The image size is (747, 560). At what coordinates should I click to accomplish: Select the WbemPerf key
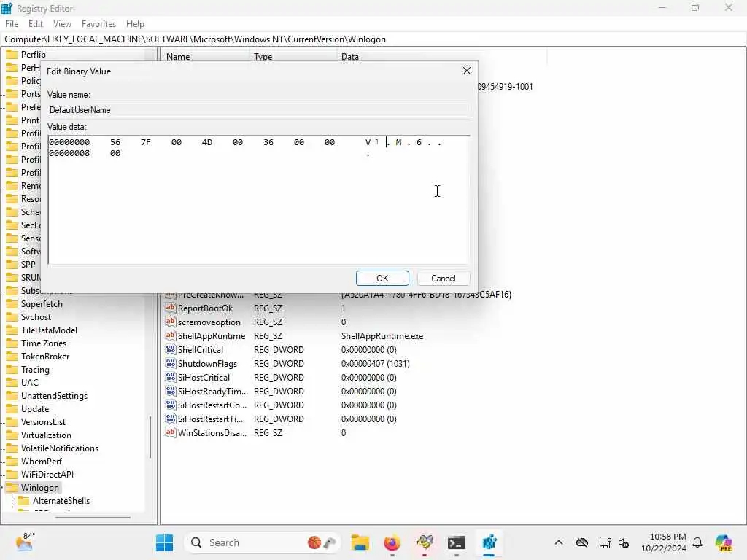42,462
